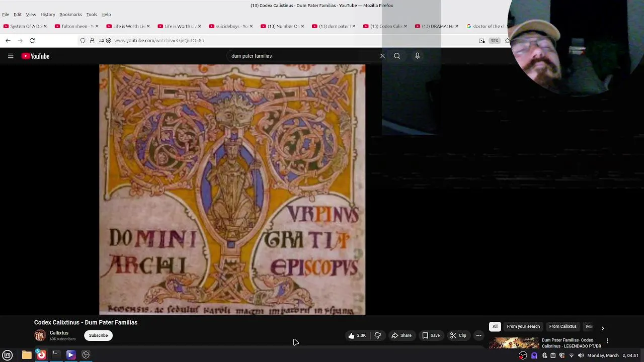Open the clock calendar 'Monday, March 2'

pos(613,355)
